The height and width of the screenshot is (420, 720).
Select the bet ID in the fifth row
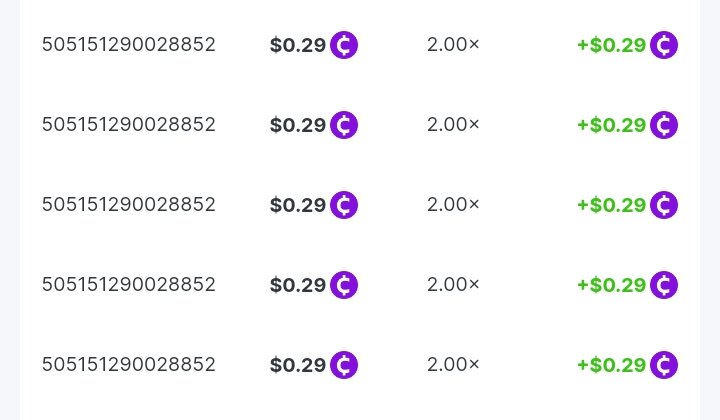[x=128, y=365]
